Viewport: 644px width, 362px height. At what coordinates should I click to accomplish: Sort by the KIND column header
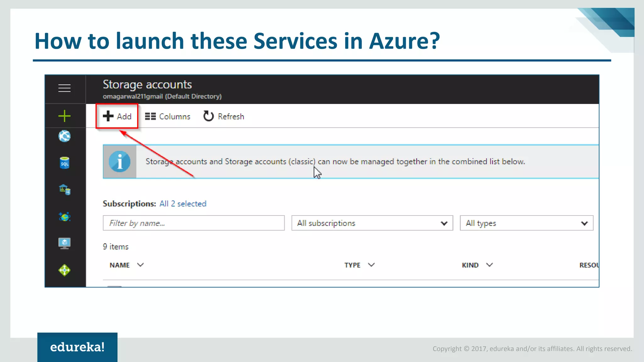pos(477,265)
